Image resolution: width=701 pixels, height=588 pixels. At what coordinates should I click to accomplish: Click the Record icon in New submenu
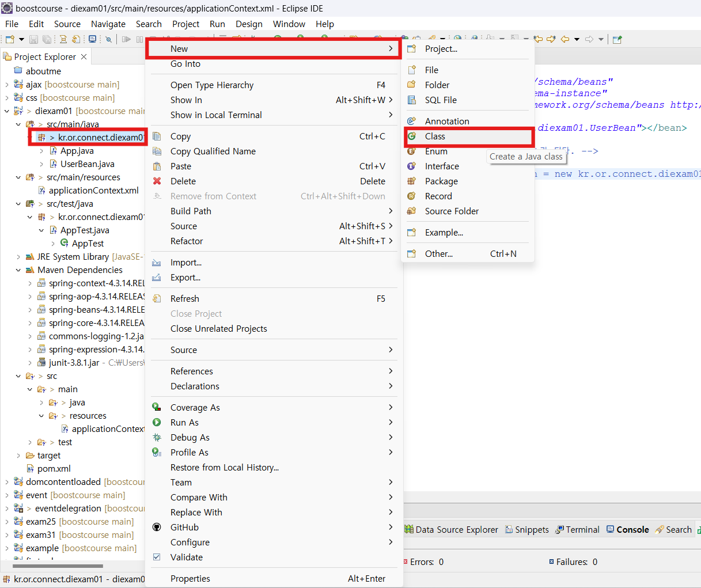click(x=411, y=196)
